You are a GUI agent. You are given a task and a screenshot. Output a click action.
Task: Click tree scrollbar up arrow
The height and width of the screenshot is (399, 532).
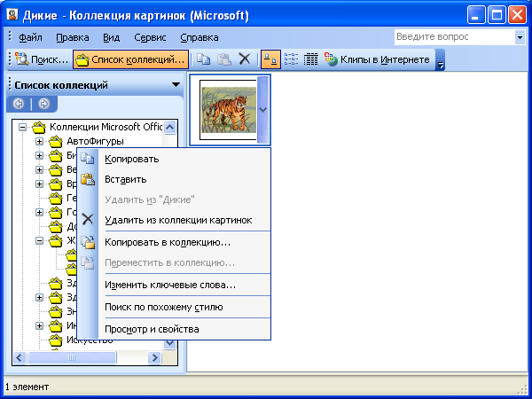169,128
